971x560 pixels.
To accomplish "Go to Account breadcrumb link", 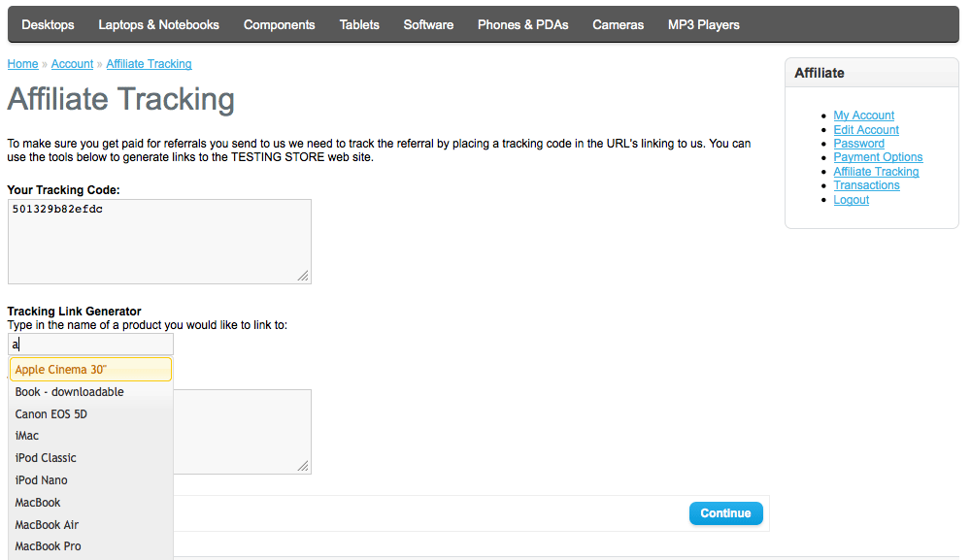I will (x=72, y=64).
